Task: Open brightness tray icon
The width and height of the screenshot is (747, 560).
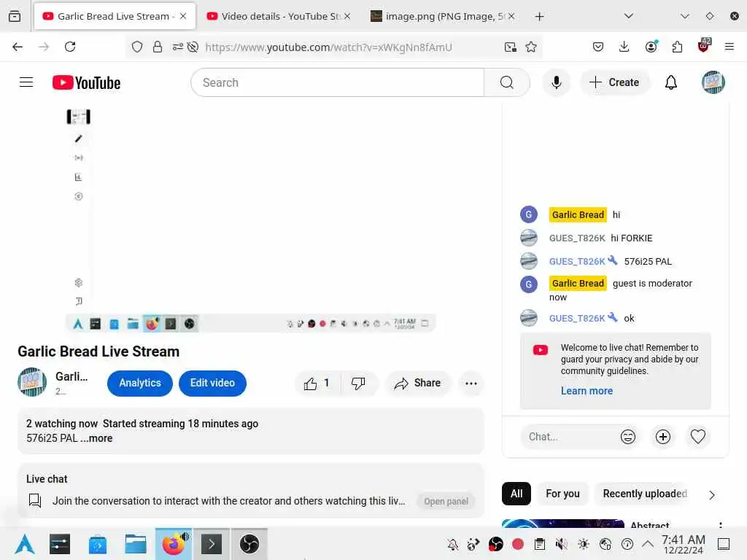Action: click(x=584, y=544)
